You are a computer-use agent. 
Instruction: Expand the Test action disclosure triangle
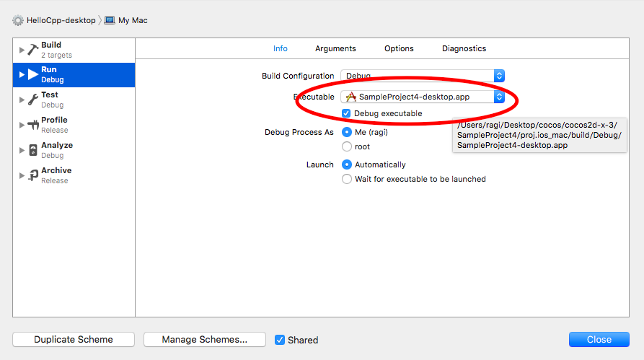point(22,100)
